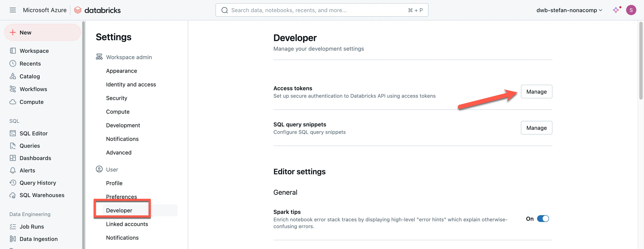Select the Developer settings menu item
Screen dimensions: 644x249
pyautogui.click(x=119, y=210)
